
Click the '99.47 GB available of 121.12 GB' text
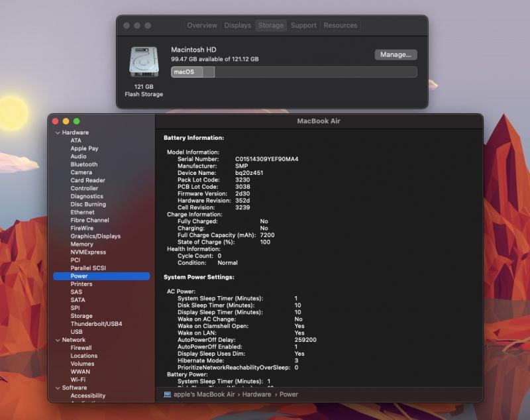[215, 59]
